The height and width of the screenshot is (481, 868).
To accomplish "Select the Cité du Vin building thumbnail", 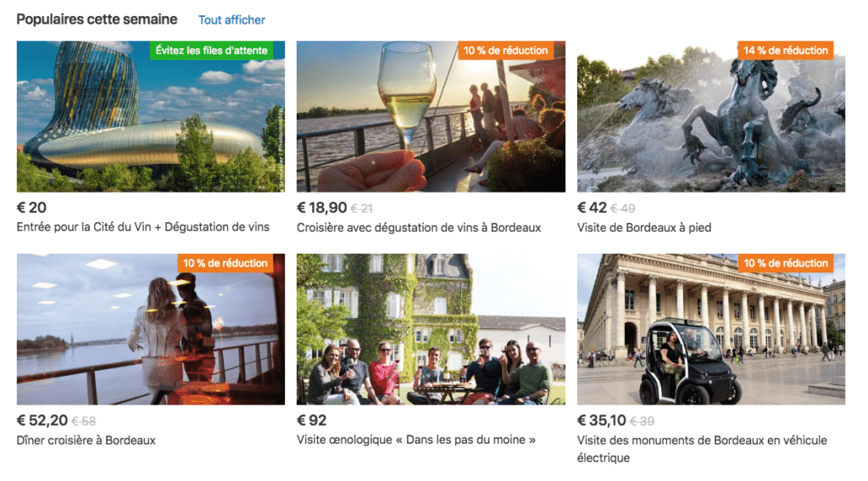I will [x=151, y=116].
